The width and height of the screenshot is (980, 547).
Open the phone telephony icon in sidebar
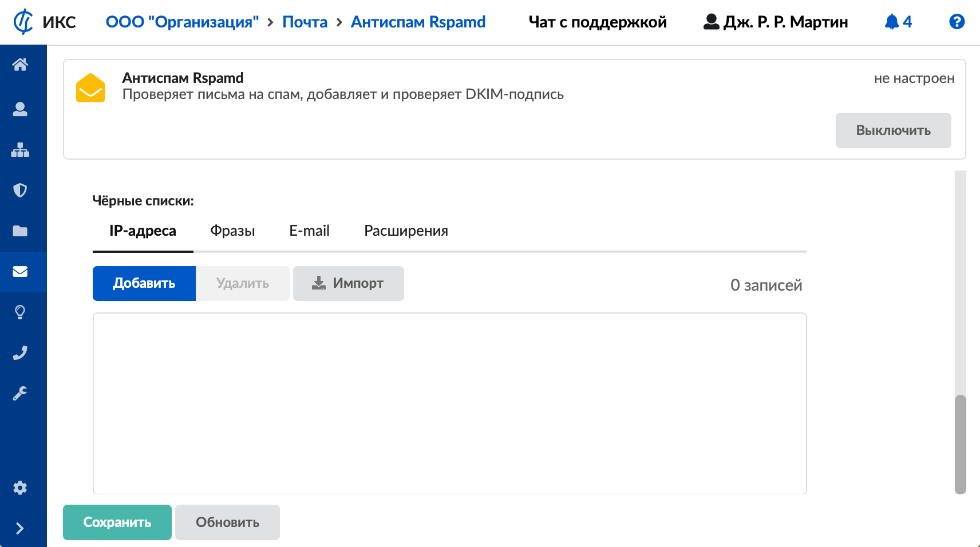pyautogui.click(x=20, y=353)
